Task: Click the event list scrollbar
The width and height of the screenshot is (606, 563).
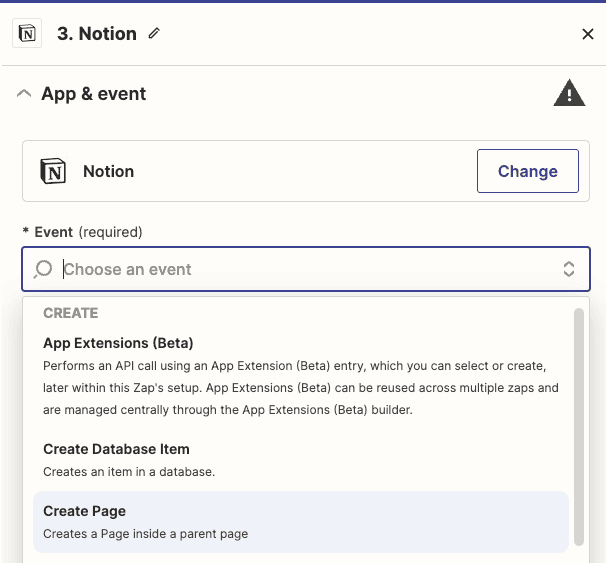Action: pos(579,427)
